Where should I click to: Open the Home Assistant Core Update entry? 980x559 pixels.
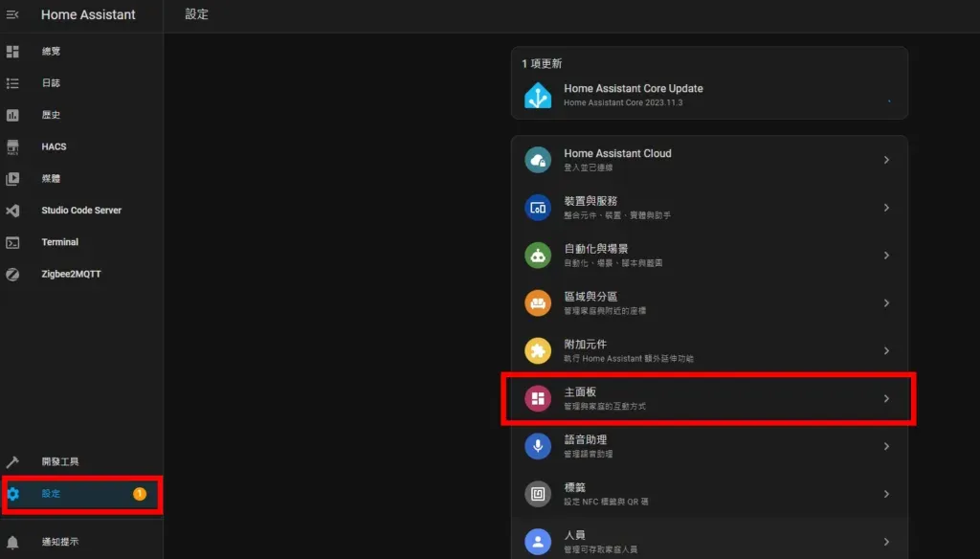tap(708, 95)
